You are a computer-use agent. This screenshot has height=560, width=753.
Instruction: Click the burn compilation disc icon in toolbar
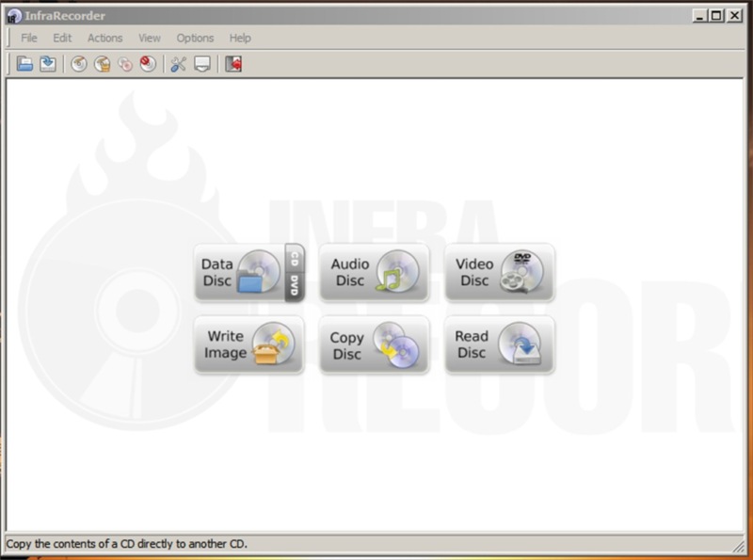click(79, 64)
